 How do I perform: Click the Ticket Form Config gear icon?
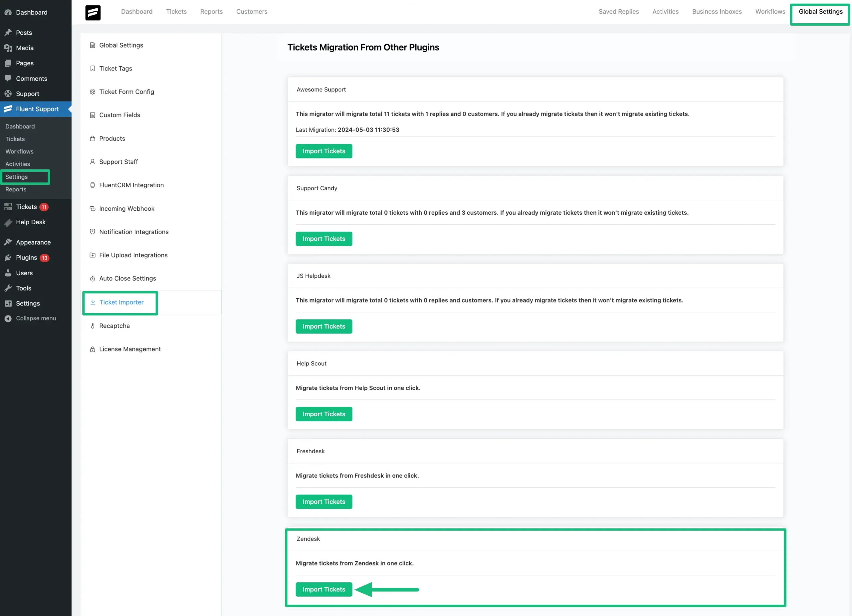pyautogui.click(x=93, y=92)
